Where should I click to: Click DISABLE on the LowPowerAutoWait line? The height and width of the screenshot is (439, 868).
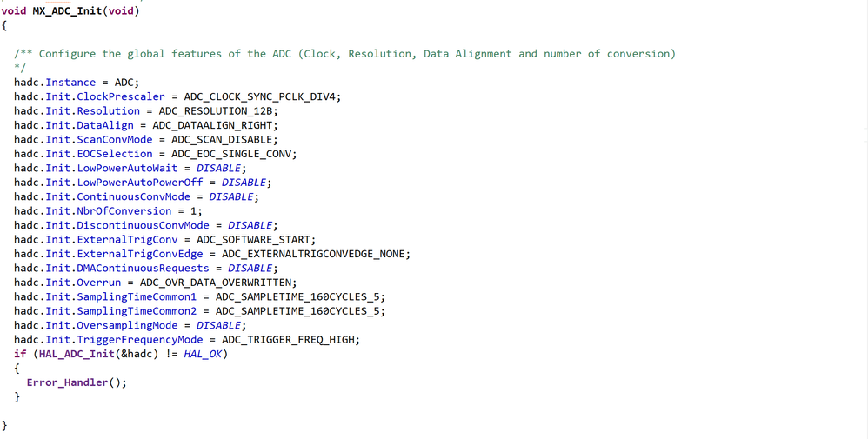pos(218,168)
